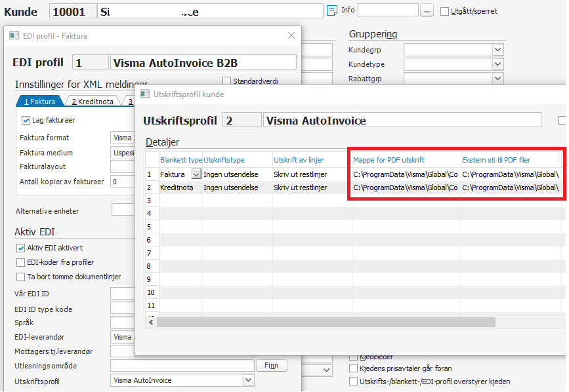The image size is (569, 392).
Task: Click the Antall kopier av fakturaer field
Action: coord(122,182)
